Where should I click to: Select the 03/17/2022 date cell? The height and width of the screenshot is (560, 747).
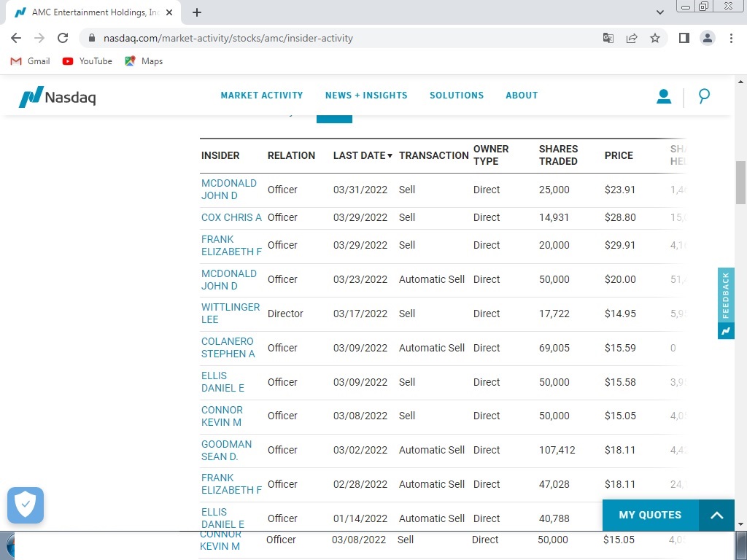click(360, 314)
